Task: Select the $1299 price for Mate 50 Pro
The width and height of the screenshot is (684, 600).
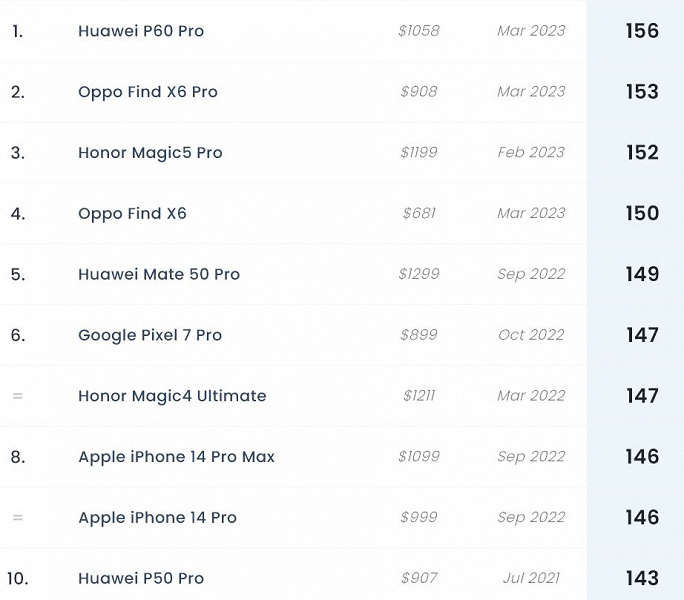Action: 418,274
